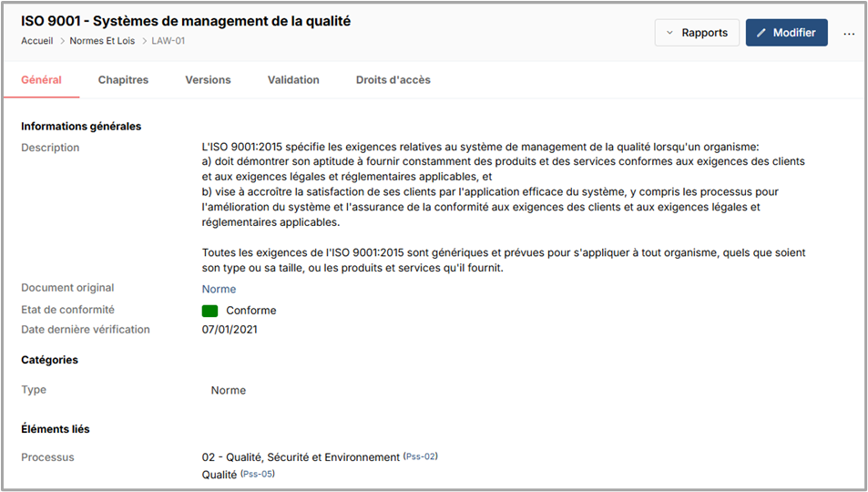Switch to the Chapitres tab
The height and width of the screenshot is (492, 868).
(x=123, y=80)
